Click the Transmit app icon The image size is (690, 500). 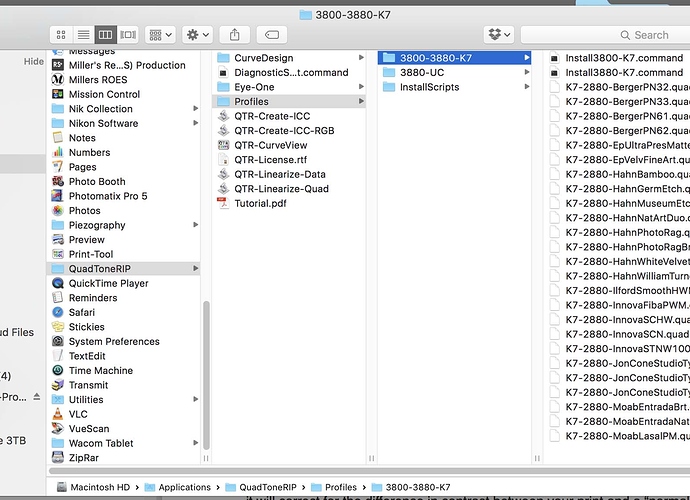click(58, 385)
